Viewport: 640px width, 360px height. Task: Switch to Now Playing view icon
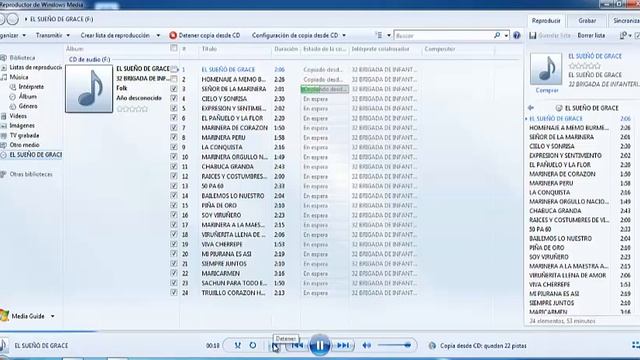click(635, 345)
